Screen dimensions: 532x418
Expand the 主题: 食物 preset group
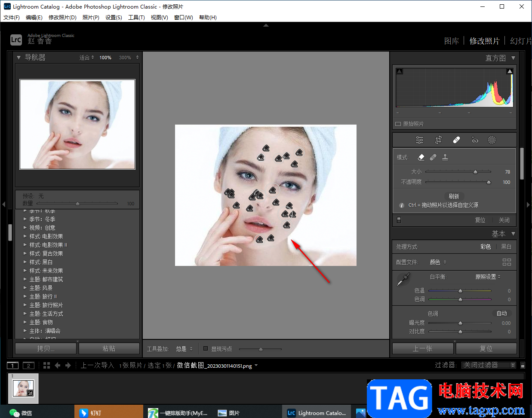(25, 322)
